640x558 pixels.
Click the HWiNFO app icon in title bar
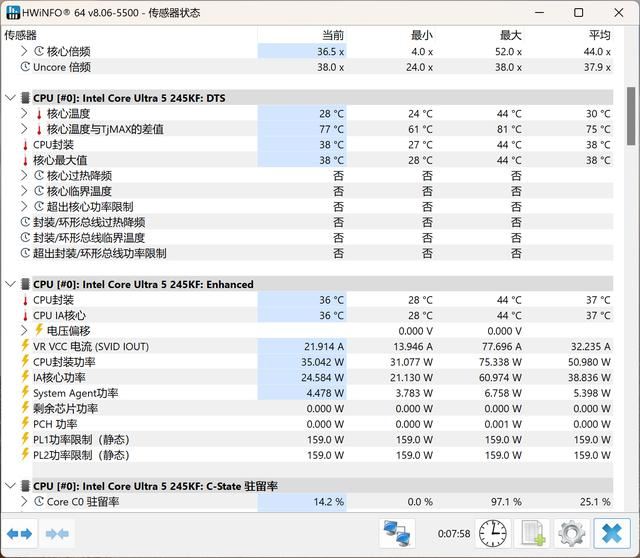(x=13, y=12)
